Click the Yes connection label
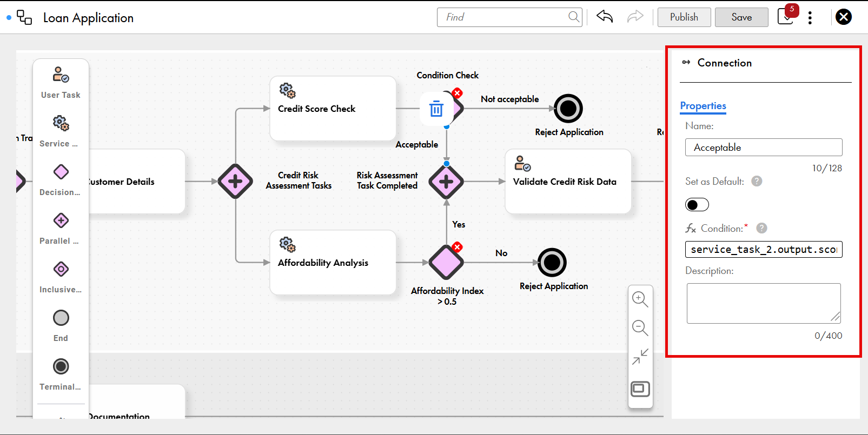The height and width of the screenshot is (435, 868). pos(459,224)
